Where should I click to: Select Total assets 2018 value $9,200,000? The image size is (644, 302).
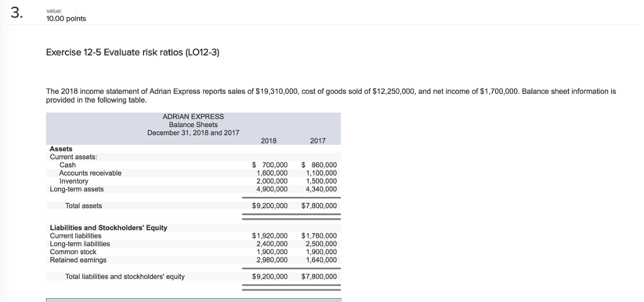click(x=269, y=206)
